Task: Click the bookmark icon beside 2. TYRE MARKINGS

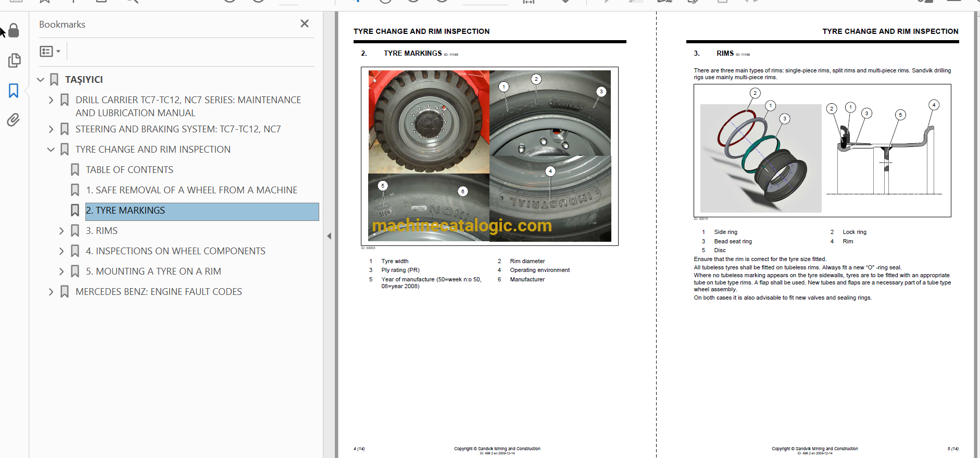Action: coord(75,211)
